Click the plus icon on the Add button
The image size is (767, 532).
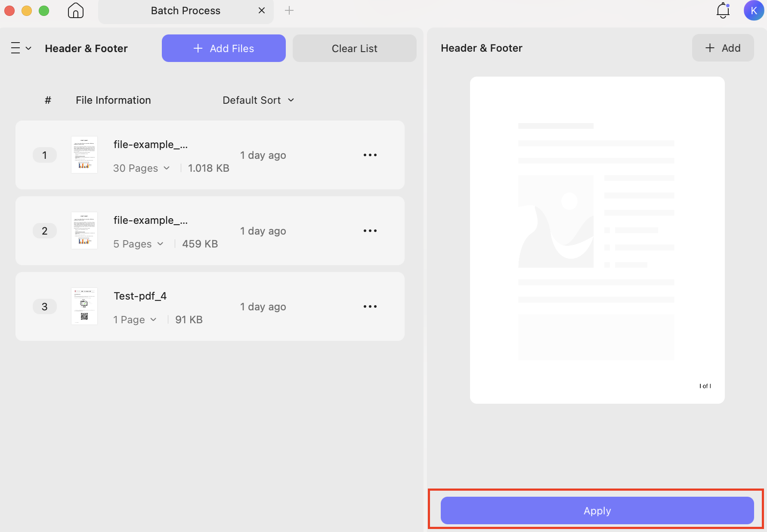[709, 48]
